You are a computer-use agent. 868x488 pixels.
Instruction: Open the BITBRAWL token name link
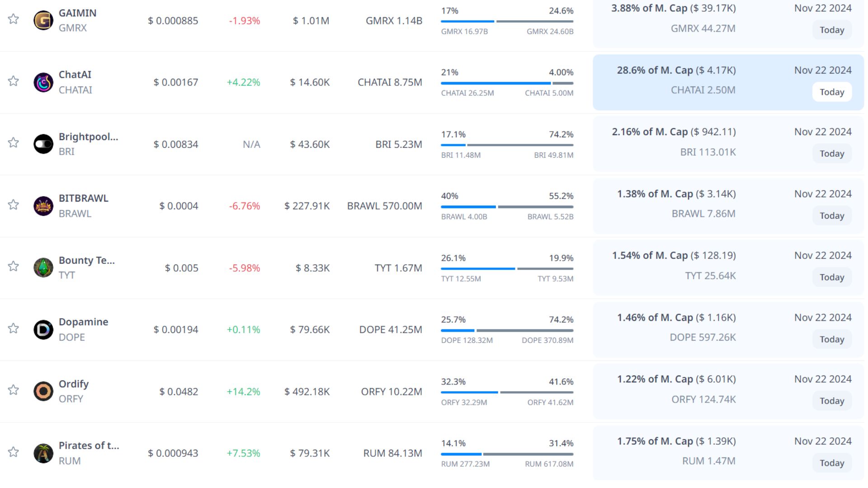pyautogui.click(x=84, y=198)
